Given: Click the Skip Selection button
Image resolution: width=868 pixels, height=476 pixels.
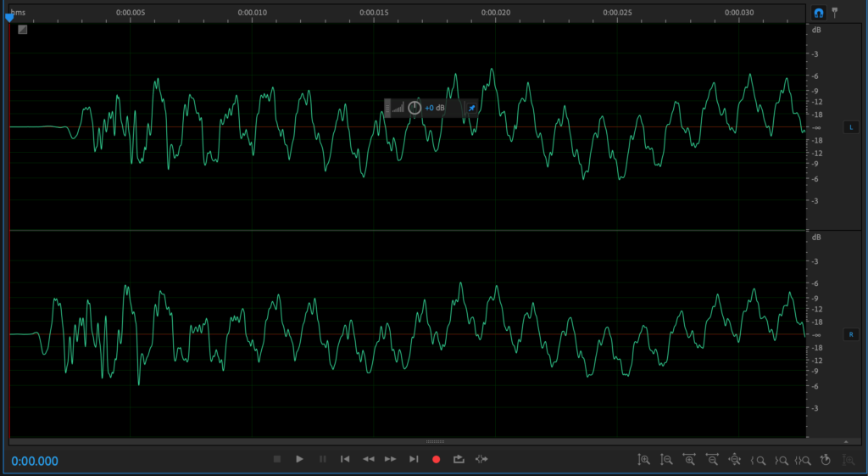Looking at the screenshot, I should point(481,459).
